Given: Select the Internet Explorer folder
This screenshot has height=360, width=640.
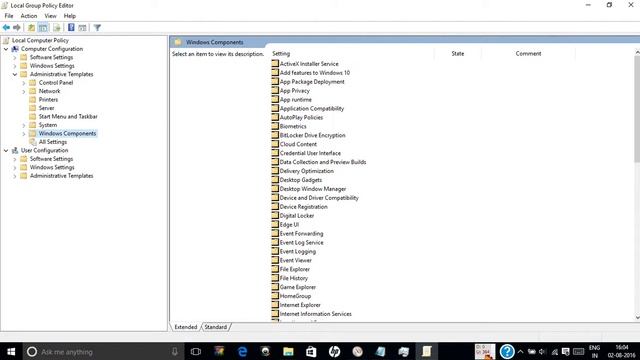Looking at the screenshot, I should click(296, 305).
